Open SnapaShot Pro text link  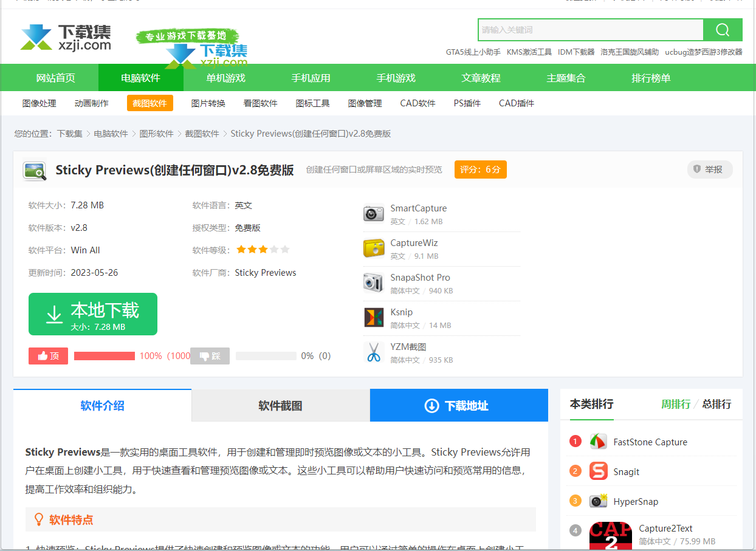(x=420, y=278)
